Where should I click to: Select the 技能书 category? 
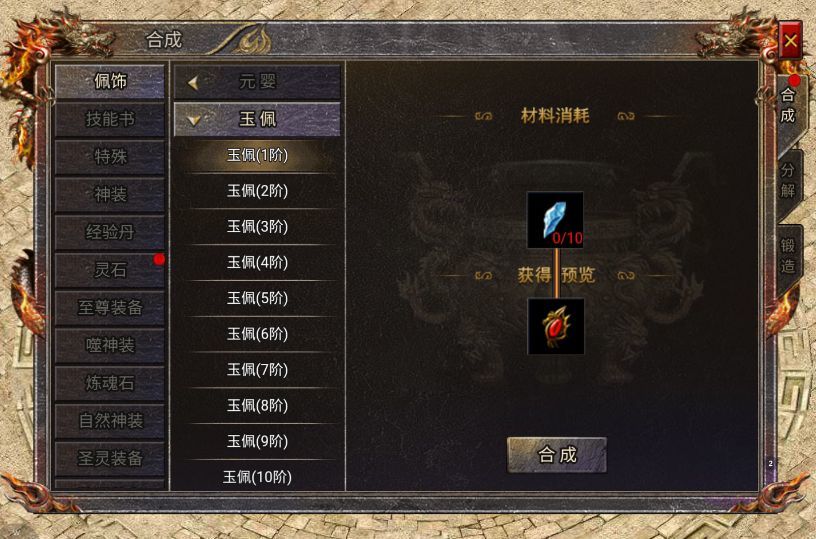110,119
